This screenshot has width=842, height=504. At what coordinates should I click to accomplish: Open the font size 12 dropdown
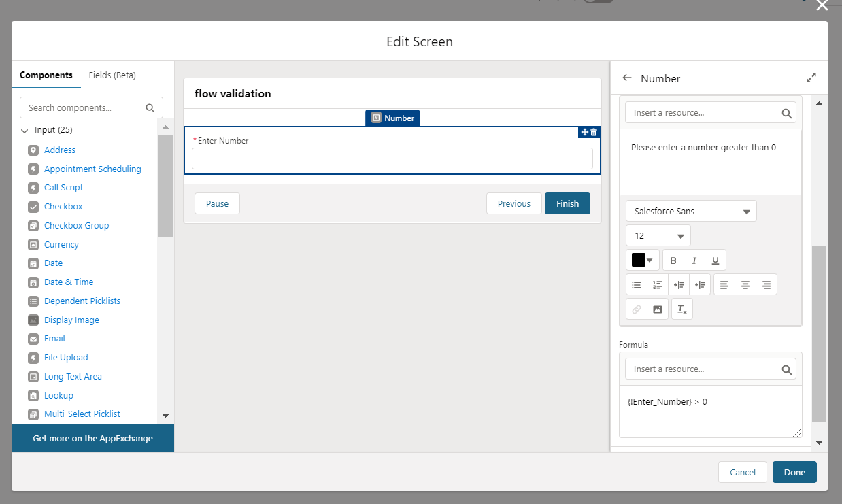[x=658, y=235]
